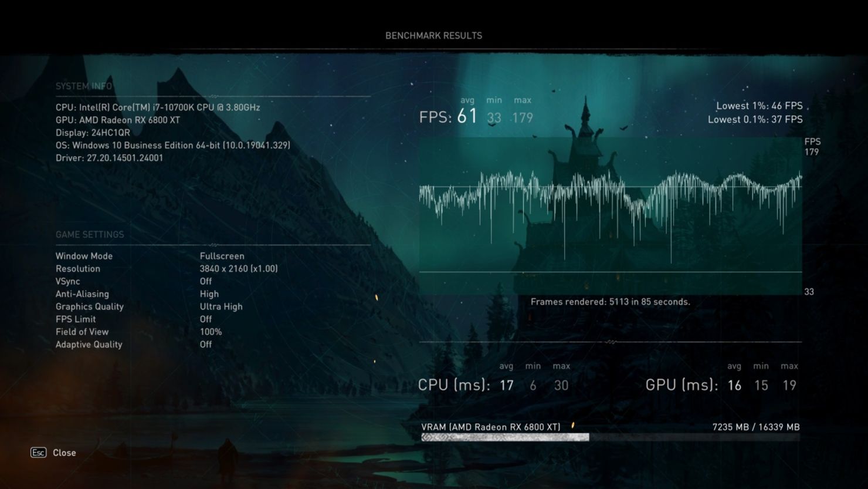Click the Fullscreen value
Screen dimensions: 868x489
[x=222, y=256]
